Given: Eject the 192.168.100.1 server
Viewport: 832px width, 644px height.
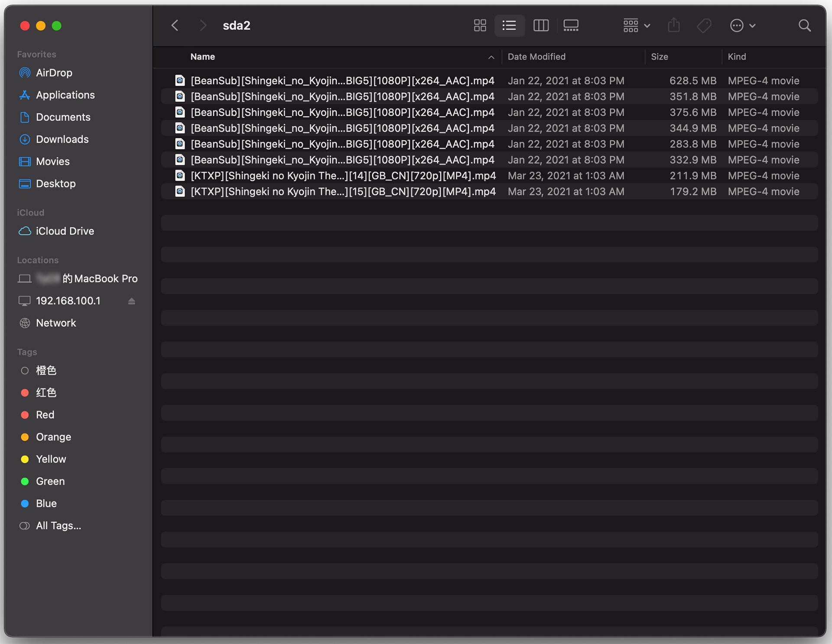Looking at the screenshot, I should click(x=132, y=301).
